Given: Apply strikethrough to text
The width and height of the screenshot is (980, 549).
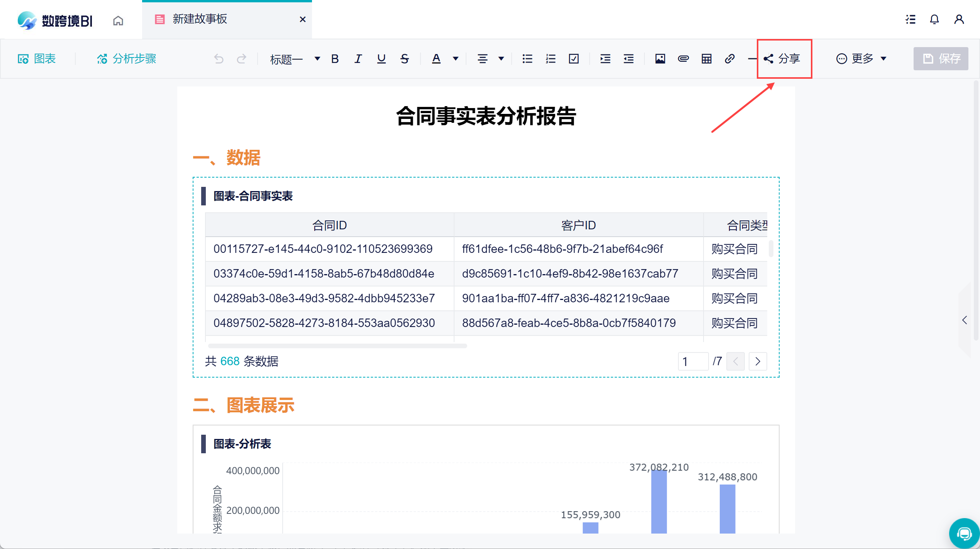Looking at the screenshot, I should coord(404,59).
